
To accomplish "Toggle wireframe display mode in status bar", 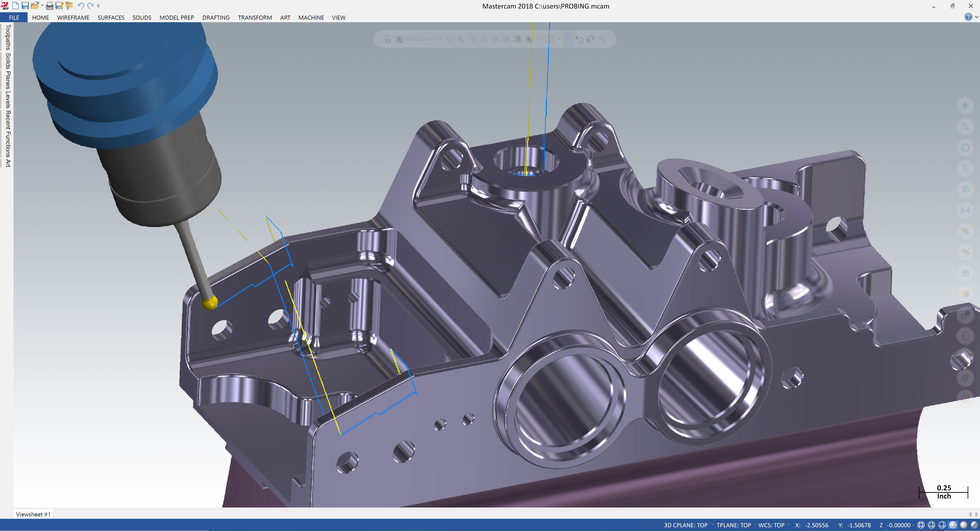I will click(x=921, y=525).
